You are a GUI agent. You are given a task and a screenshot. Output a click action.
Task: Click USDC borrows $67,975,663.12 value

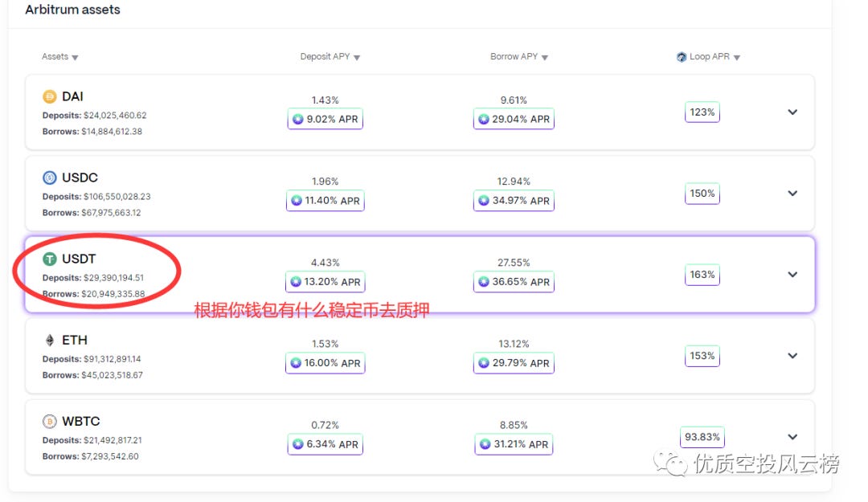tap(111, 213)
